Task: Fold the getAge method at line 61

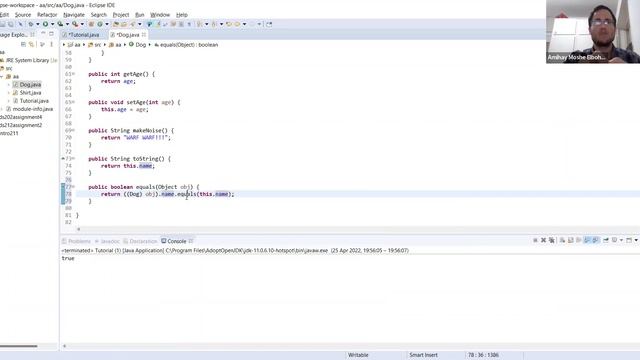Action: point(73,74)
